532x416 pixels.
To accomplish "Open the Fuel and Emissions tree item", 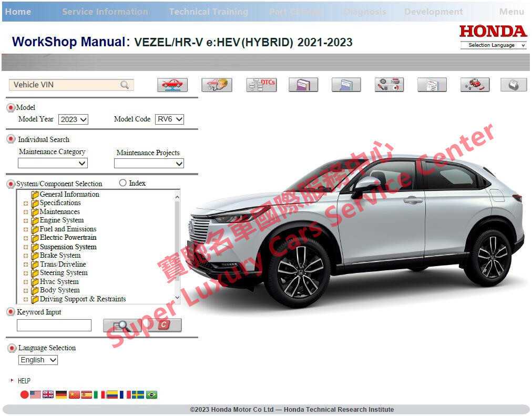I will tap(68, 229).
